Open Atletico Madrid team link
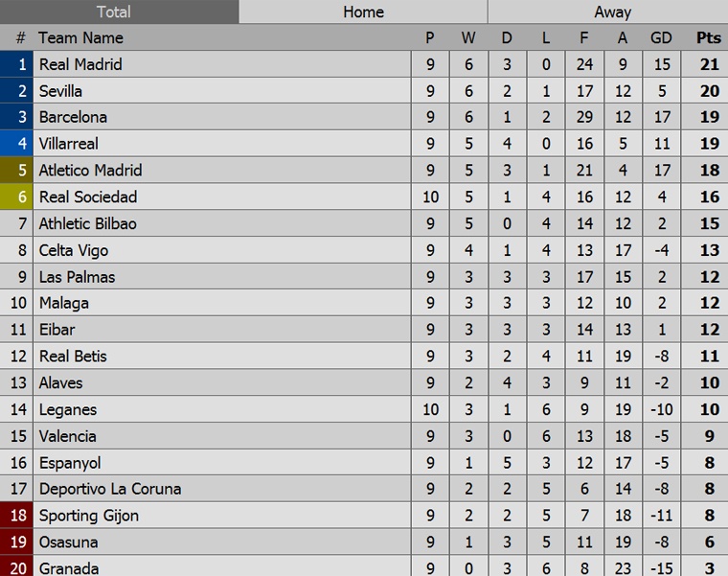728x576 pixels. pyautogui.click(x=90, y=171)
